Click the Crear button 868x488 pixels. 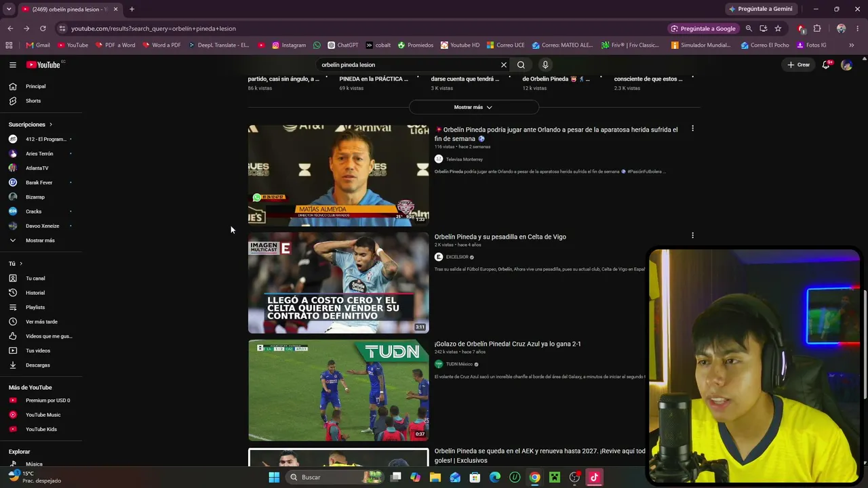click(799, 65)
